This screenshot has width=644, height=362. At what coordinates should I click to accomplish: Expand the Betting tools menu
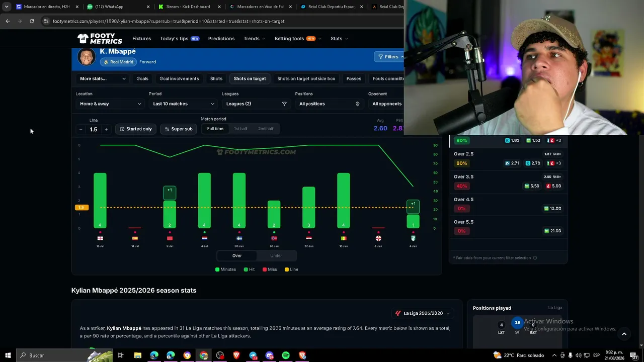tap(298, 39)
